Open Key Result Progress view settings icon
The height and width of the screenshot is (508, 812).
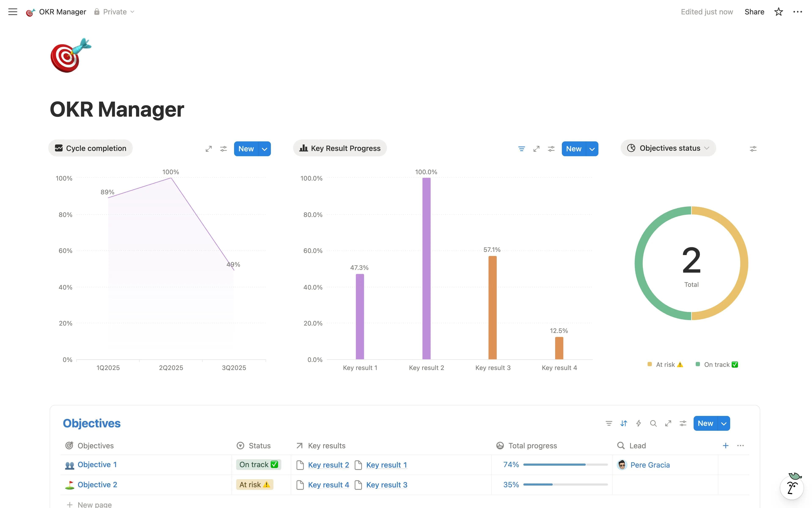click(x=551, y=149)
